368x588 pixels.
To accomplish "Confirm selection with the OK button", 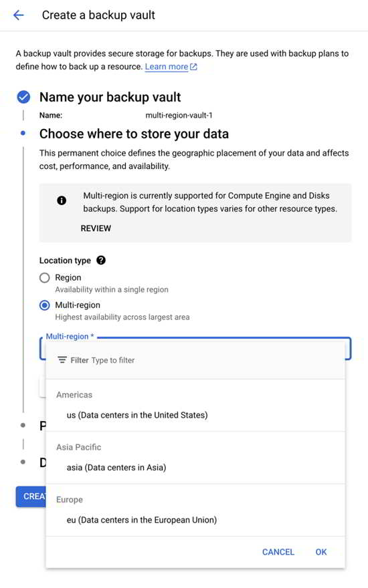I will (321, 552).
